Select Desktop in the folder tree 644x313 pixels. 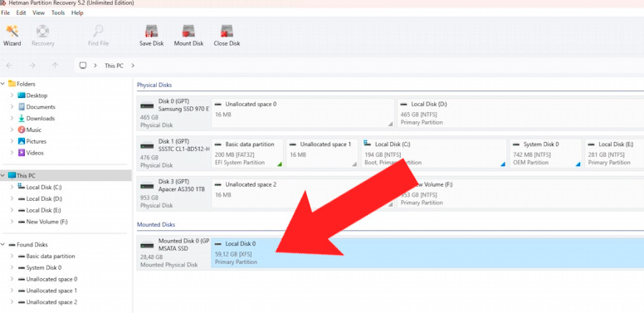coord(37,95)
